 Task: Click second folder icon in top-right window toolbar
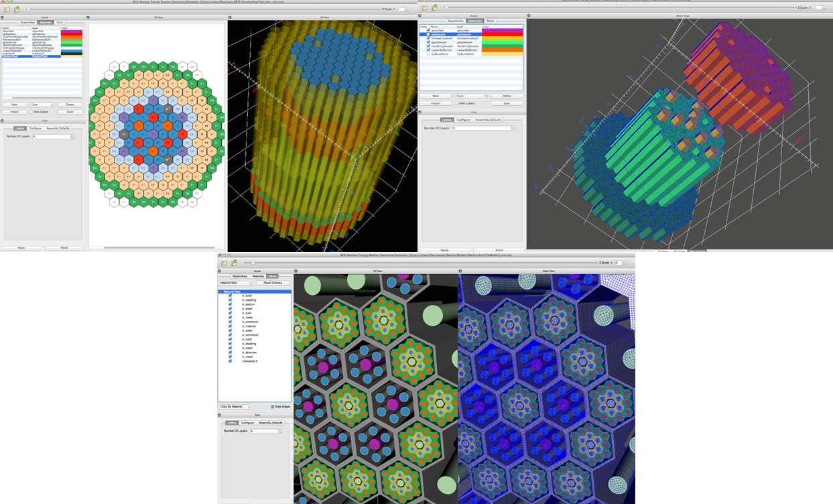click(x=435, y=7)
